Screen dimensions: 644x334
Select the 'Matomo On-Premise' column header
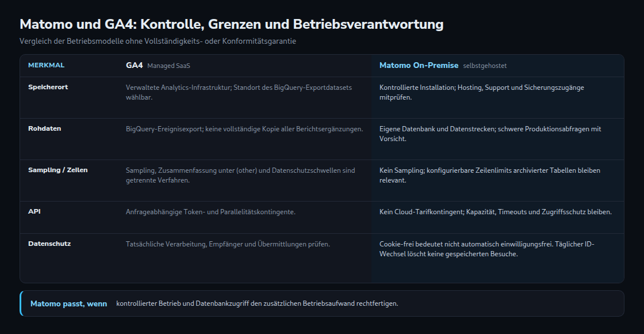(x=419, y=66)
